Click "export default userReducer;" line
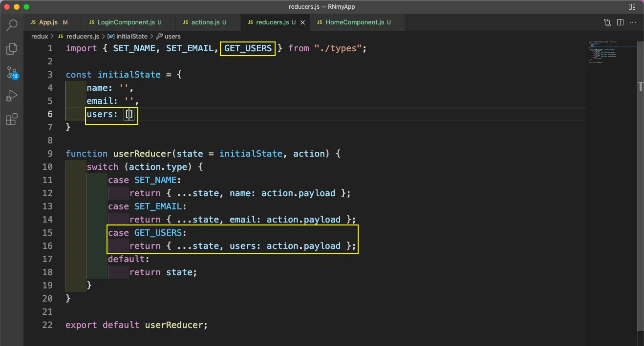644x346 pixels. (137, 325)
